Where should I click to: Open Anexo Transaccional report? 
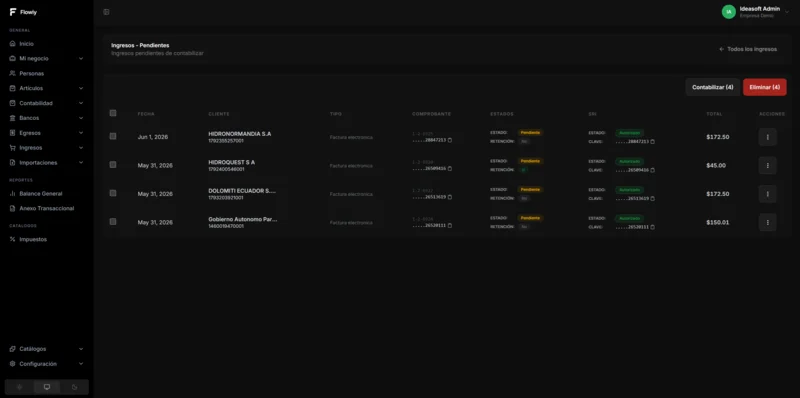click(46, 209)
